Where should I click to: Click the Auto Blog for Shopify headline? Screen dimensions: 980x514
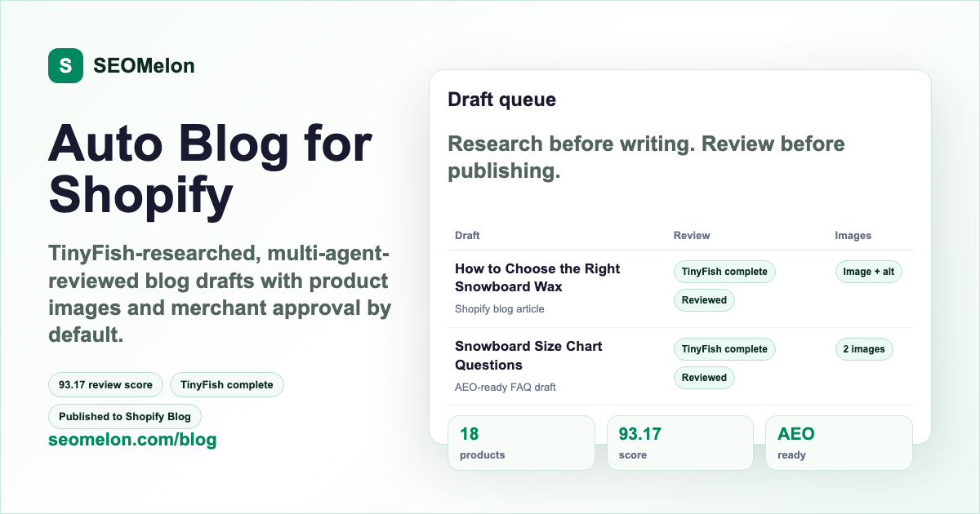tap(211, 169)
